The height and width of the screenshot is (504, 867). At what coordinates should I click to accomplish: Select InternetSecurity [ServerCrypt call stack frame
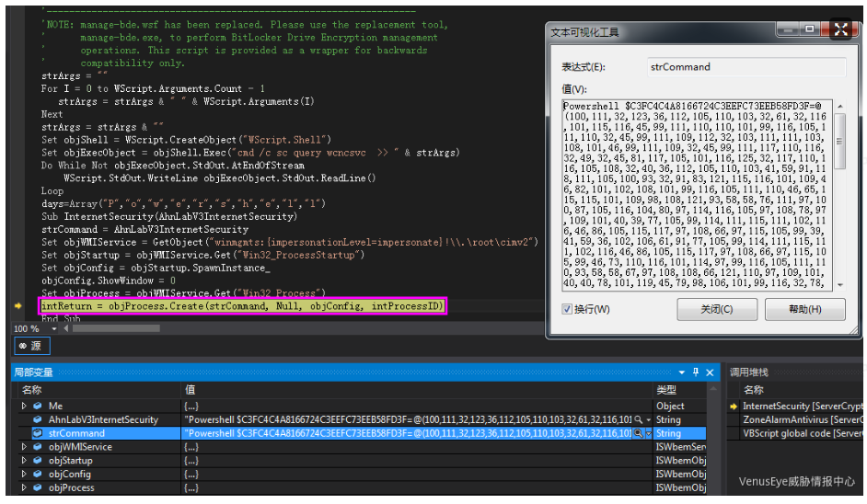coord(802,407)
